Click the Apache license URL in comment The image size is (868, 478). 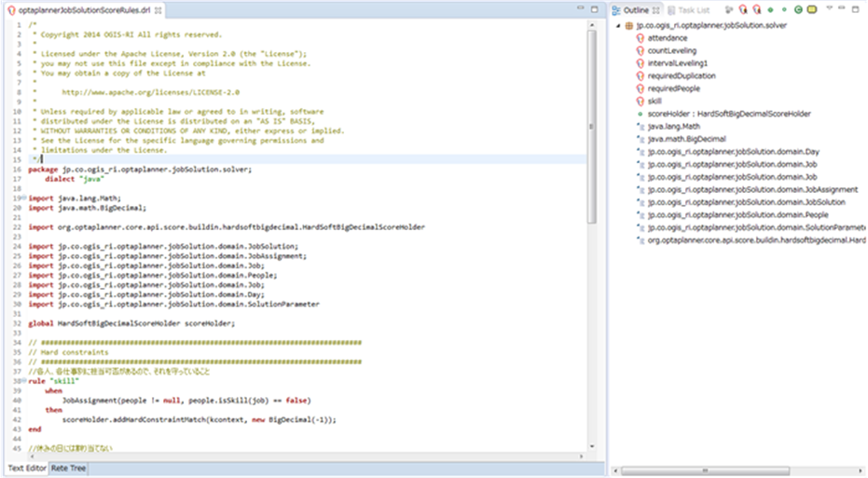click(151, 92)
